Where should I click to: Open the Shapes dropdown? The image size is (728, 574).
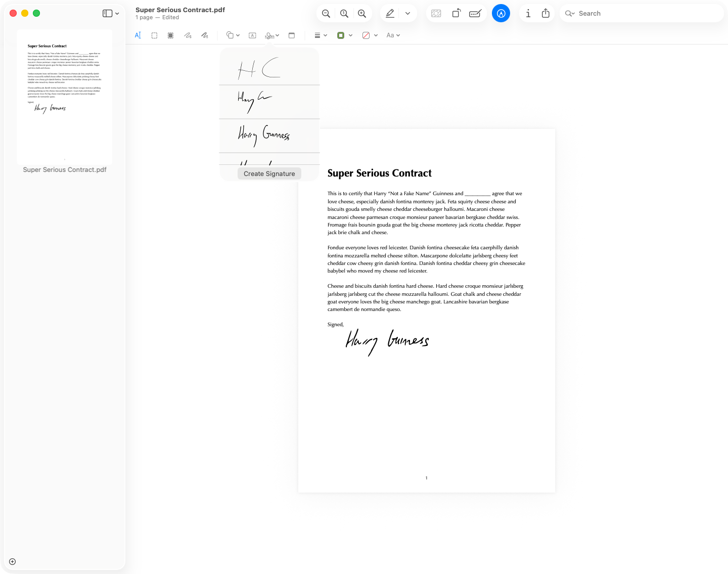(x=233, y=35)
